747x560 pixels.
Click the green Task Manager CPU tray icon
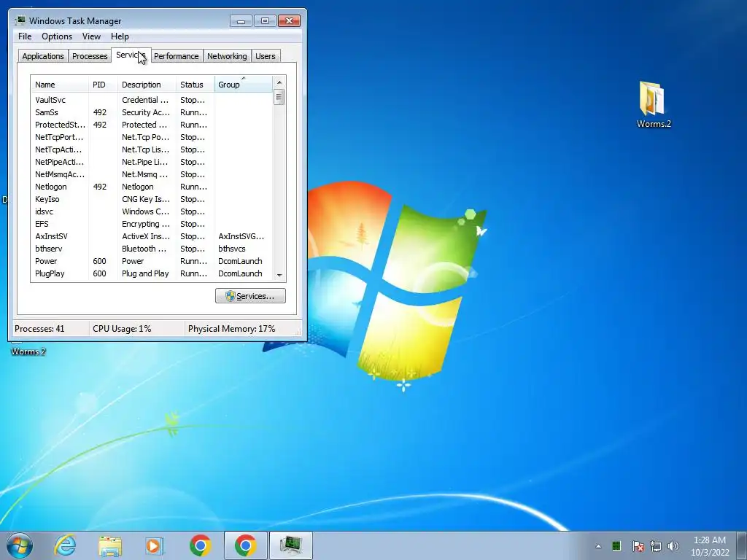[x=616, y=545]
